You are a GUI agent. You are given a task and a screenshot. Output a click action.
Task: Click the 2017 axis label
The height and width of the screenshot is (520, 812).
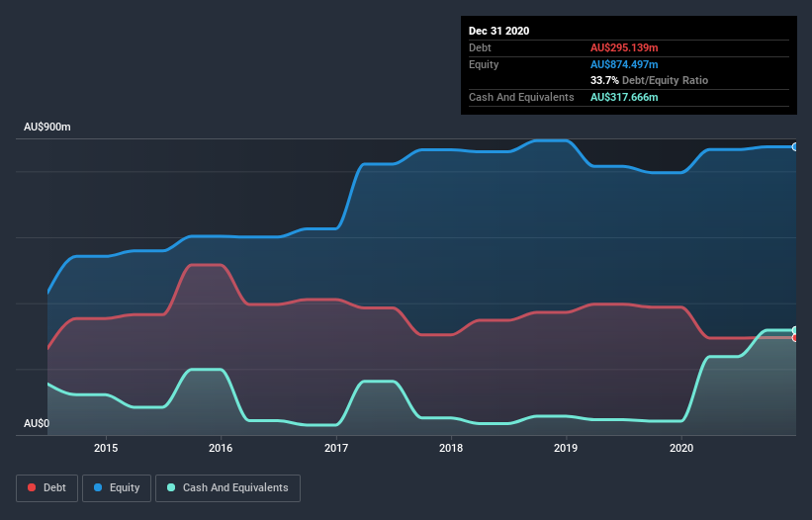click(336, 448)
